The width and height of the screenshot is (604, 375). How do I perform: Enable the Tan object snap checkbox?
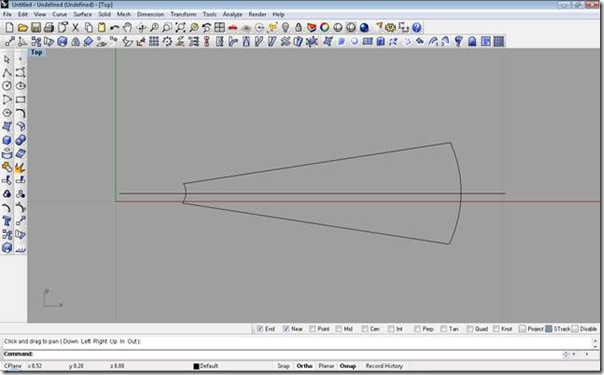444,329
